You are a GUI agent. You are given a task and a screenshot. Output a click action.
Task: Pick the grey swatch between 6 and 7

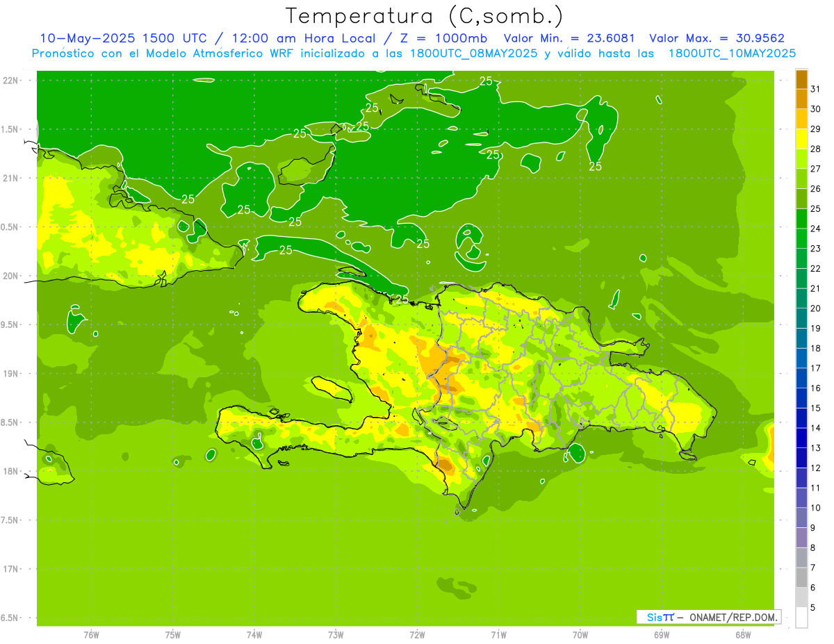[801, 577]
